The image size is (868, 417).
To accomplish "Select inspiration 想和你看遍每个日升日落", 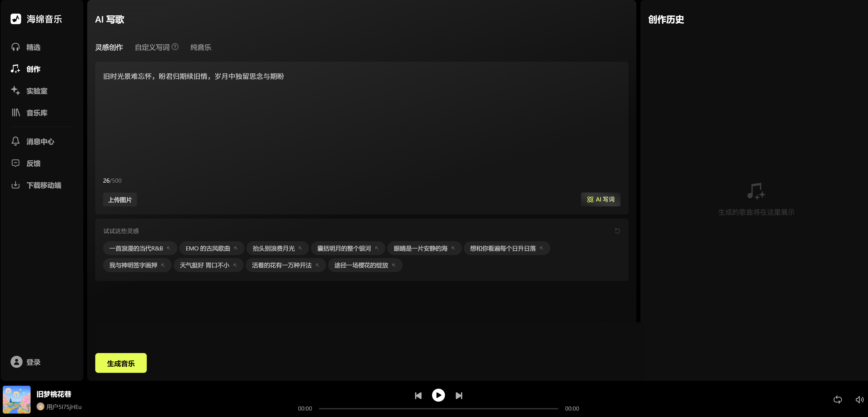I will (507, 248).
